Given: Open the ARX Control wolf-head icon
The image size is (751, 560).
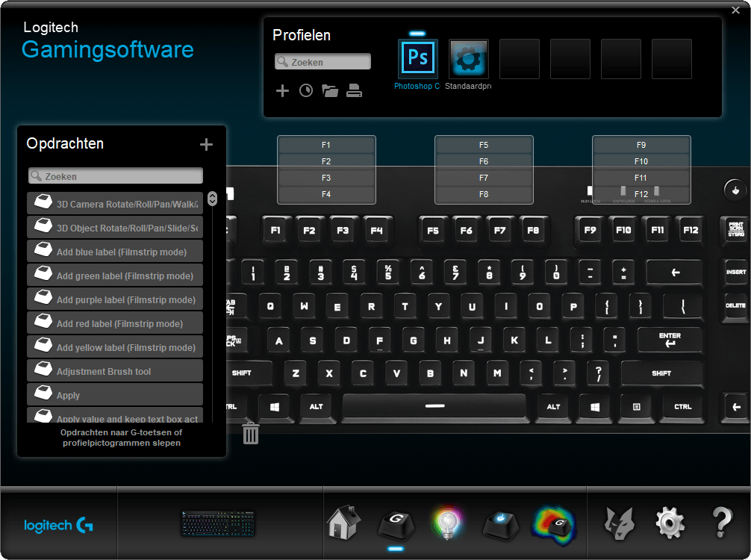Looking at the screenshot, I should click(620, 523).
